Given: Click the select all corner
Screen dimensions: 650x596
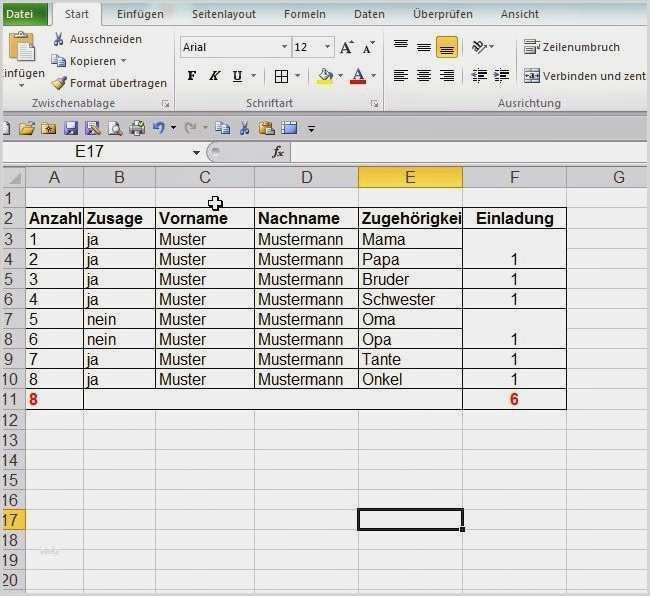Looking at the screenshot, I should click(14, 177).
